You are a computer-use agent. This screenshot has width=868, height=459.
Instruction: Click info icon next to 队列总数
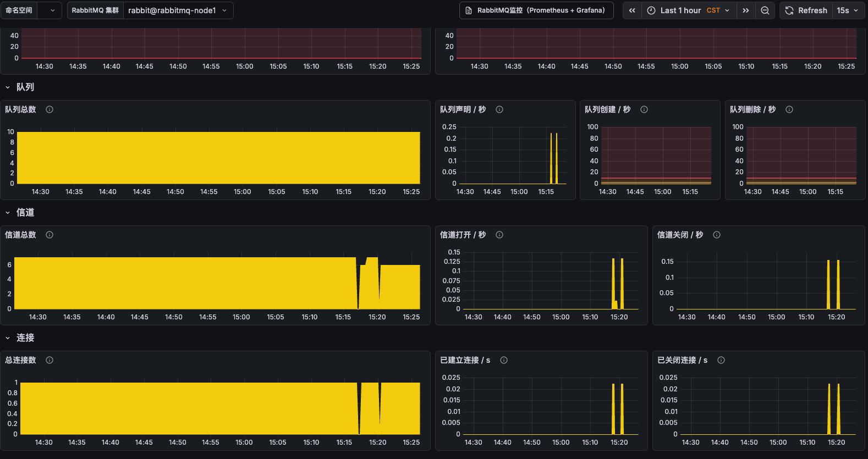pos(50,109)
